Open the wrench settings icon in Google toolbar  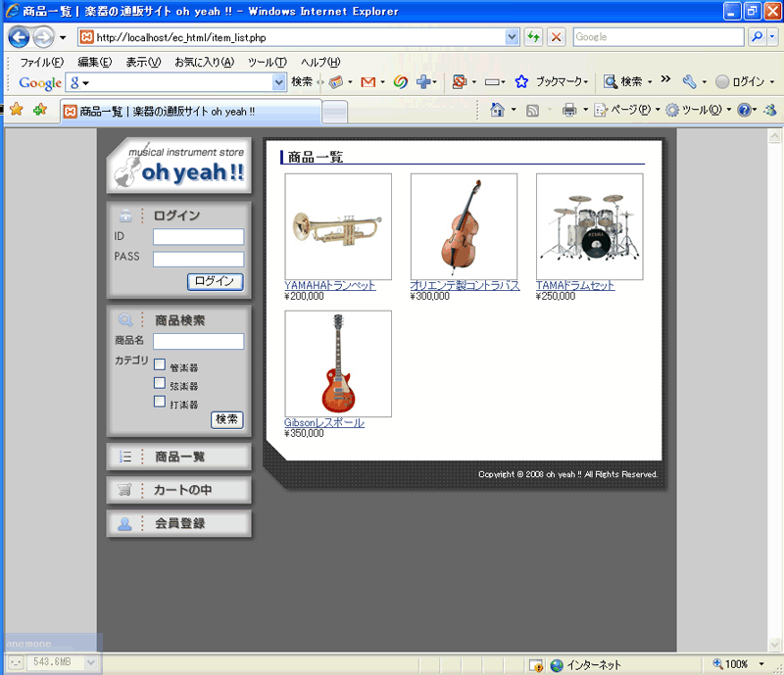pyautogui.click(x=690, y=81)
